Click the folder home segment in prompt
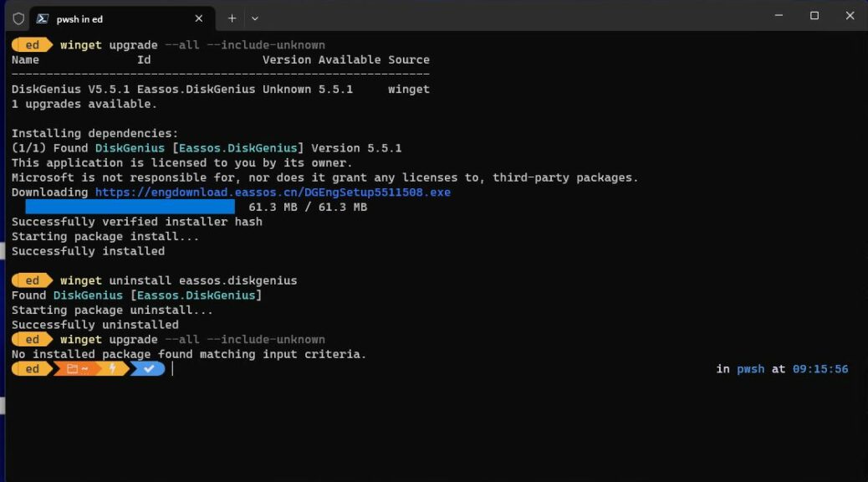The width and height of the screenshot is (868, 482). (x=78, y=369)
